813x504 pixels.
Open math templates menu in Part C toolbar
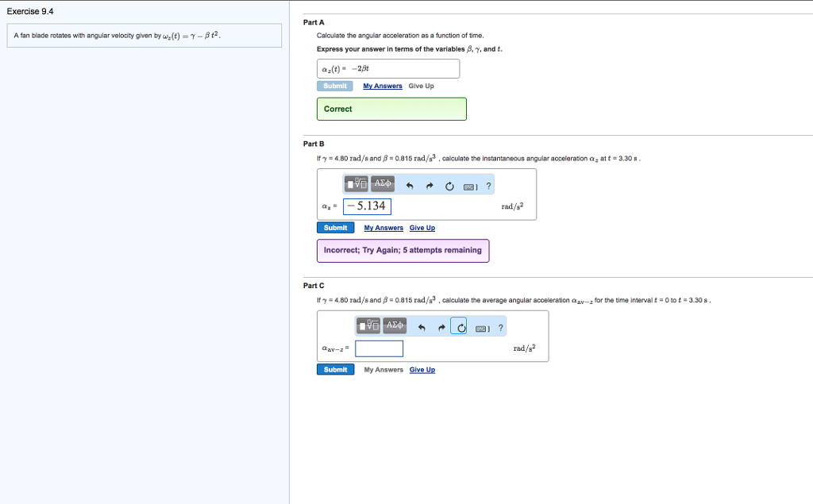tap(370, 325)
